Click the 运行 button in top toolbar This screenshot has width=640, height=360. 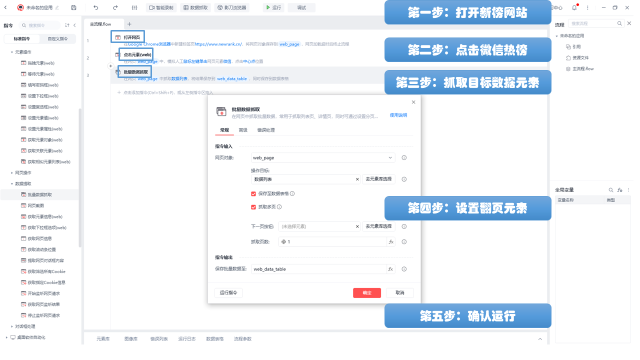[x=273, y=7]
